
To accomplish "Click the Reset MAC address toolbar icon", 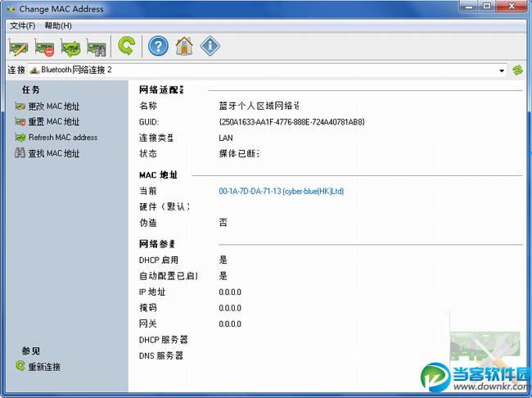I will [x=44, y=47].
